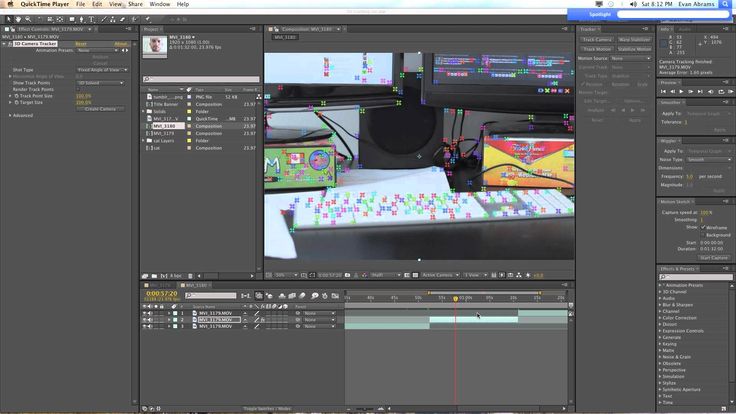736x414 pixels.
Task: Open the Show Track Points dropdown
Action: tap(100, 83)
